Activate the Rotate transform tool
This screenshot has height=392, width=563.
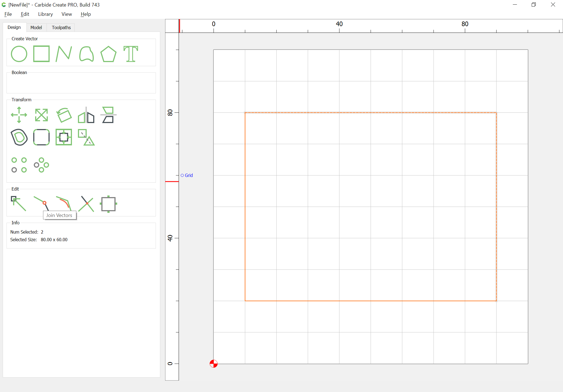click(64, 115)
